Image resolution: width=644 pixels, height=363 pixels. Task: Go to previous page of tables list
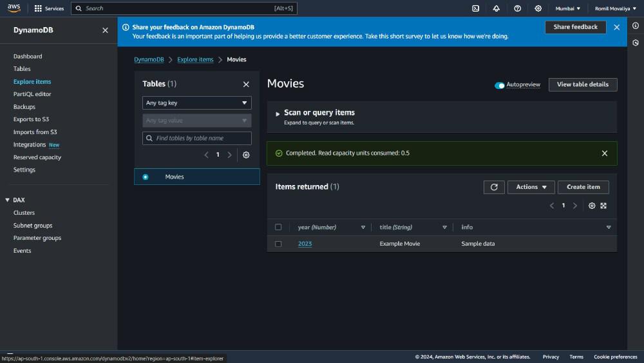pos(206,155)
